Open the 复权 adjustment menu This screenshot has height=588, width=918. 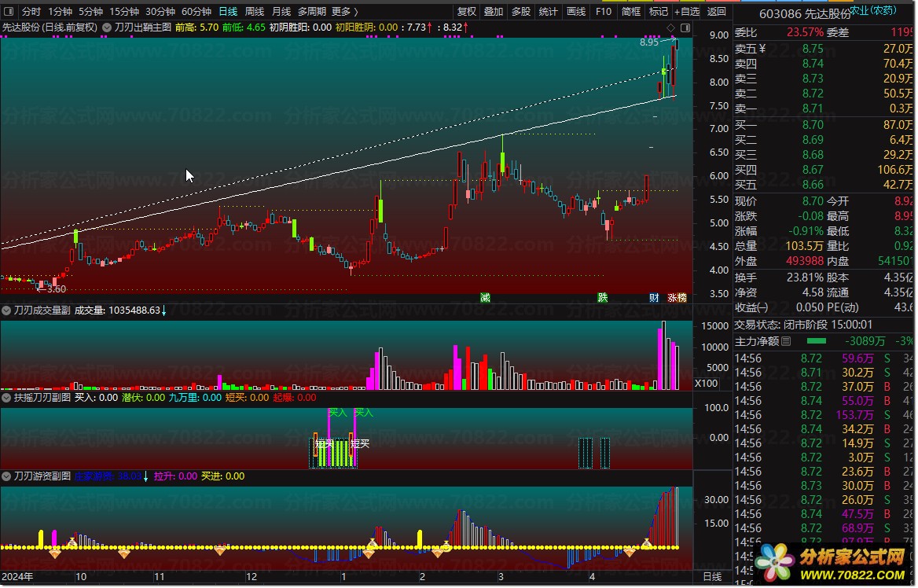click(466, 11)
